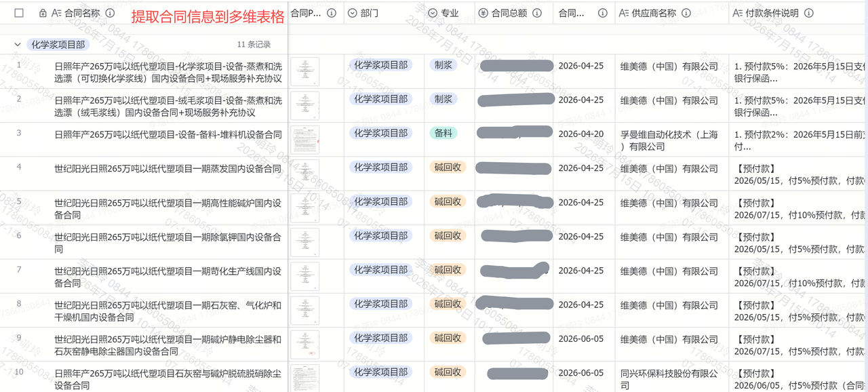Open the info icon after 供应商名称
The height and width of the screenshot is (392, 868).
tap(686, 13)
